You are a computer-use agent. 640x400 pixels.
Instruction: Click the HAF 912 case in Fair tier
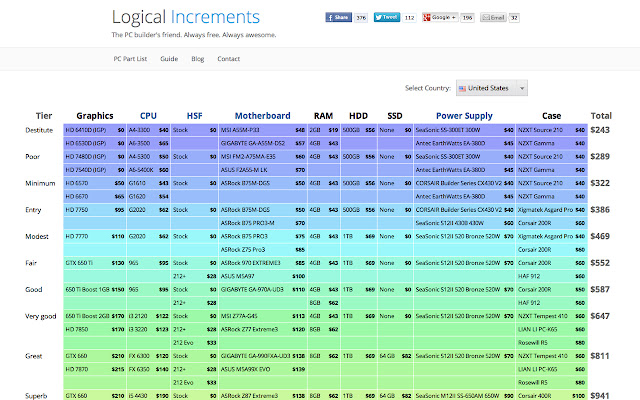click(x=551, y=276)
